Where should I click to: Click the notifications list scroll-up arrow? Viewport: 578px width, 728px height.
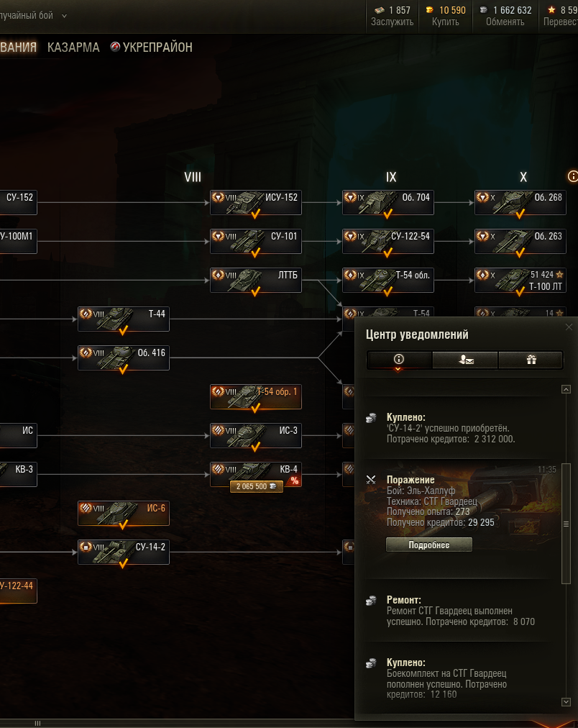point(566,389)
